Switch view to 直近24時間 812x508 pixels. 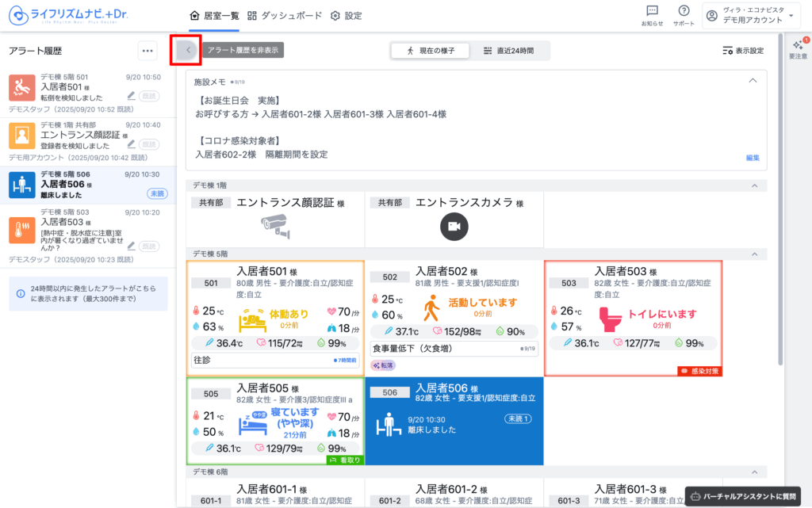(509, 51)
